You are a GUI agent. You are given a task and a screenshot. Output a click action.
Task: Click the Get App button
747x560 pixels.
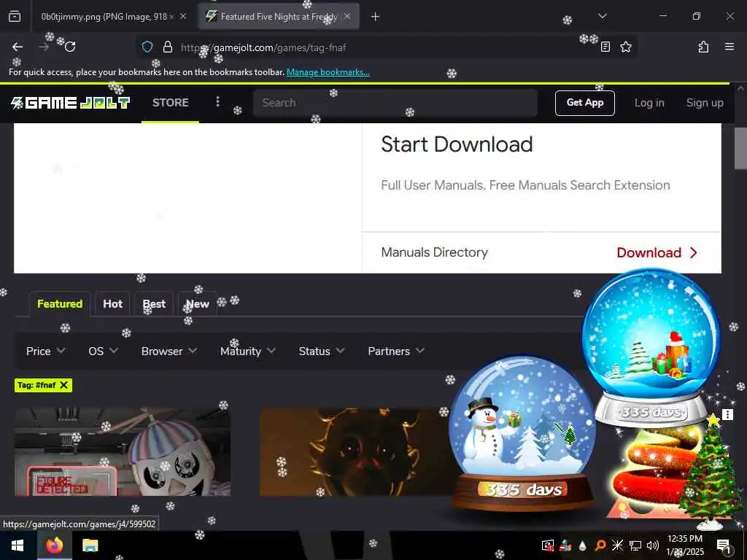584,103
